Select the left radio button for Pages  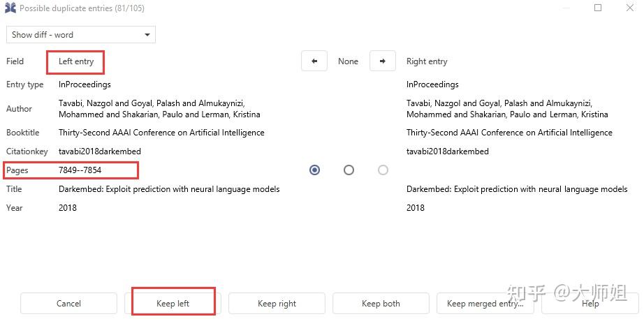click(314, 170)
